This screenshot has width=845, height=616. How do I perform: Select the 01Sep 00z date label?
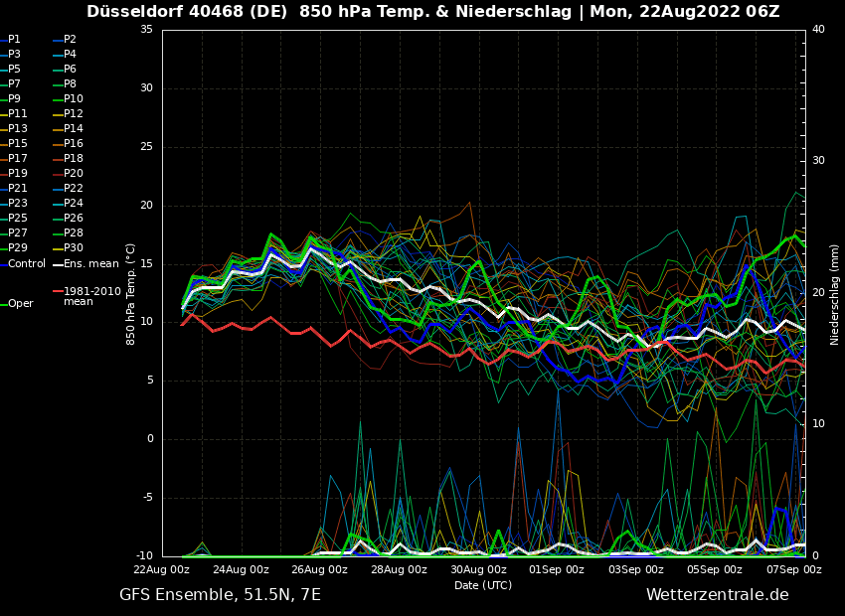(557, 570)
